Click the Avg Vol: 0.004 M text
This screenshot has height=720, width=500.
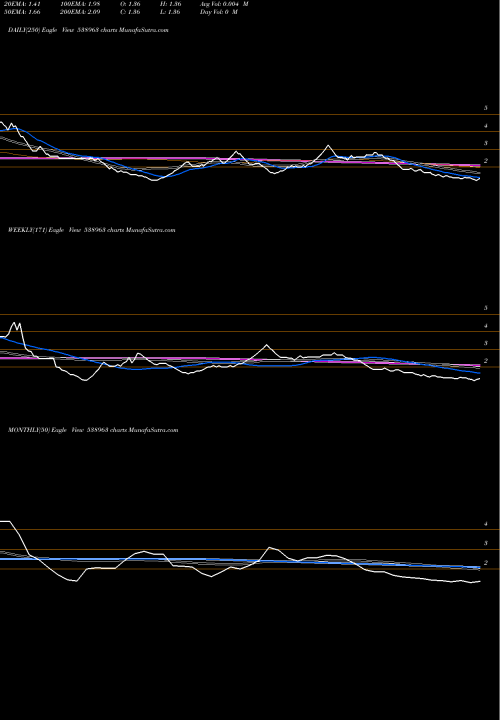(224, 4)
